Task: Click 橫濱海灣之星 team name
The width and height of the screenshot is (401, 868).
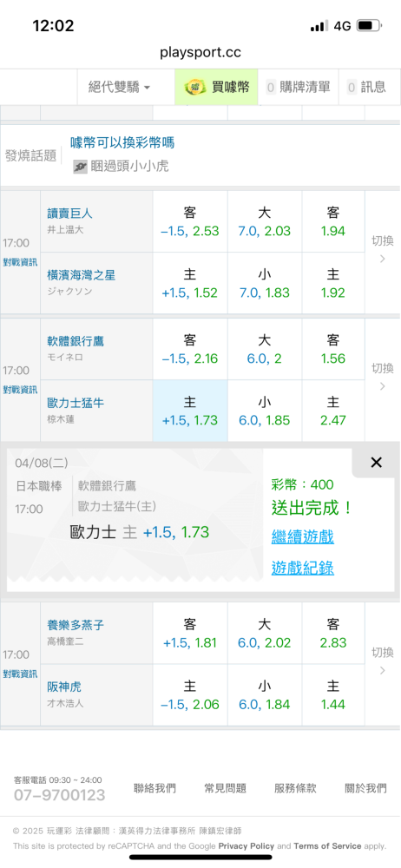Action: click(82, 275)
